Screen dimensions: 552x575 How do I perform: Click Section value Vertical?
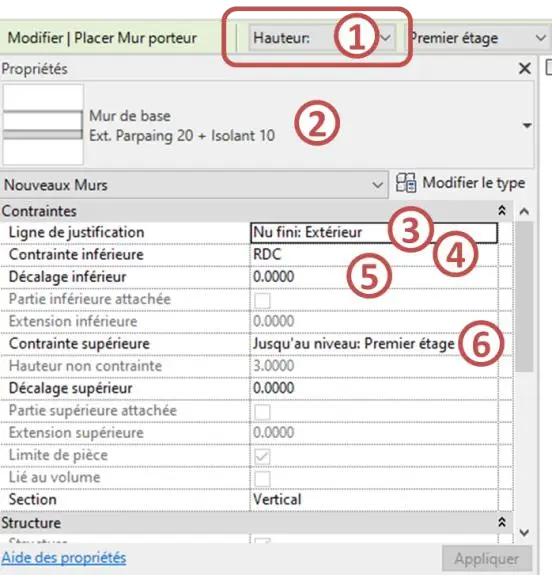pos(374,499)
